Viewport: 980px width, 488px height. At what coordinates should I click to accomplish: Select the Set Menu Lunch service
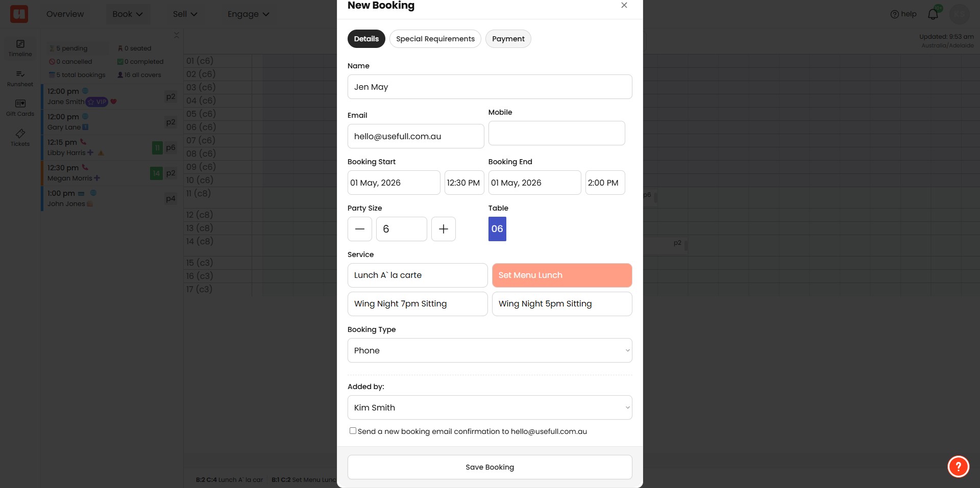(x=562, y=275)
